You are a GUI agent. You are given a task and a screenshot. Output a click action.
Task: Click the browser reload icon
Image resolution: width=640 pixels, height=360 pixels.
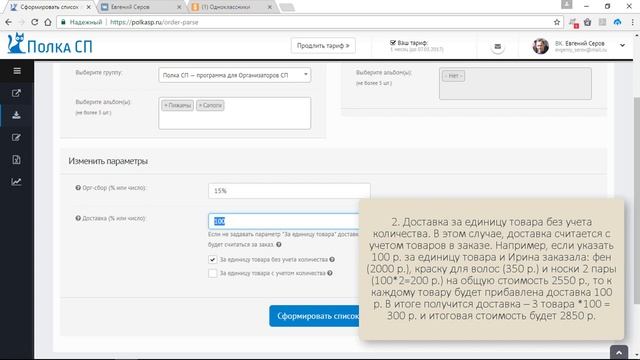tap(35, 22)
